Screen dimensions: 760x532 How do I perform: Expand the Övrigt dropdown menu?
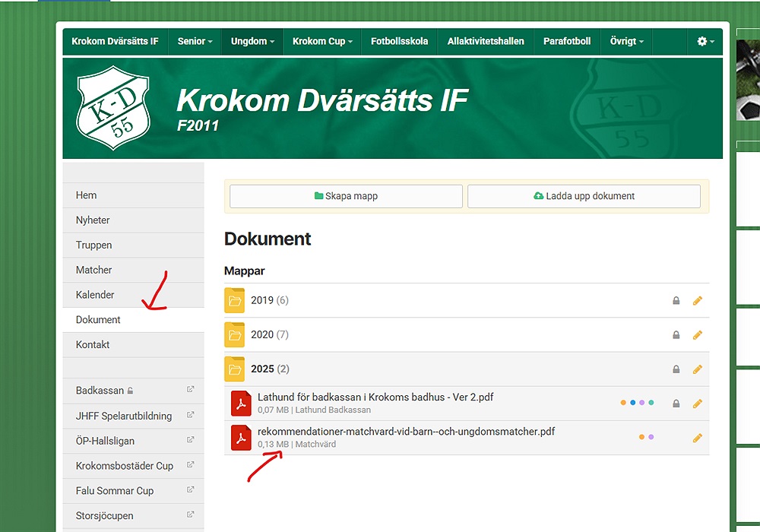click(627, 41)
